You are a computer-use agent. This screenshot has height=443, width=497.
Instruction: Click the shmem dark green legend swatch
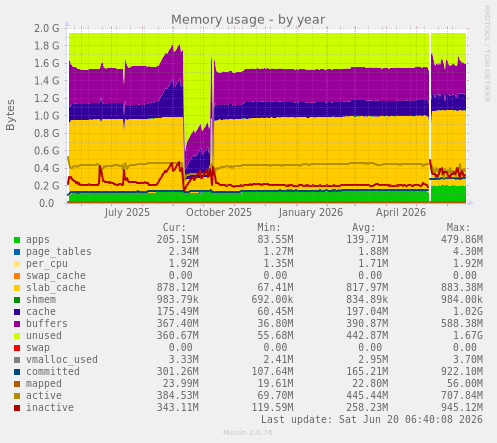[17, 300]
